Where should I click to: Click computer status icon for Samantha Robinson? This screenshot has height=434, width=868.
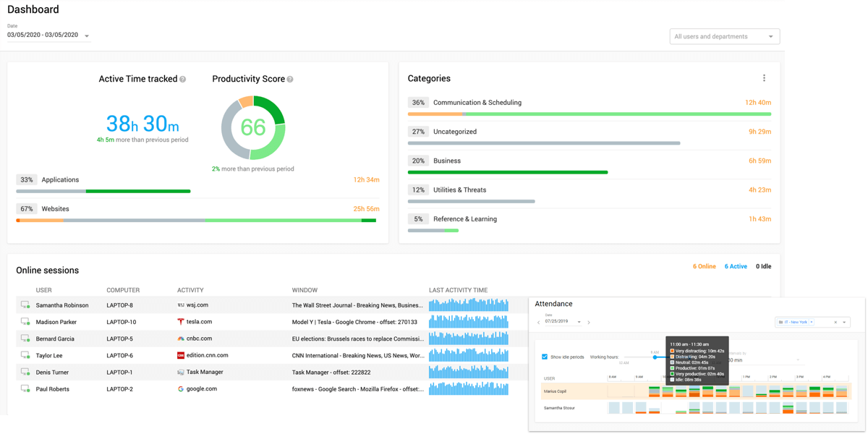click(x=25, y=305)
